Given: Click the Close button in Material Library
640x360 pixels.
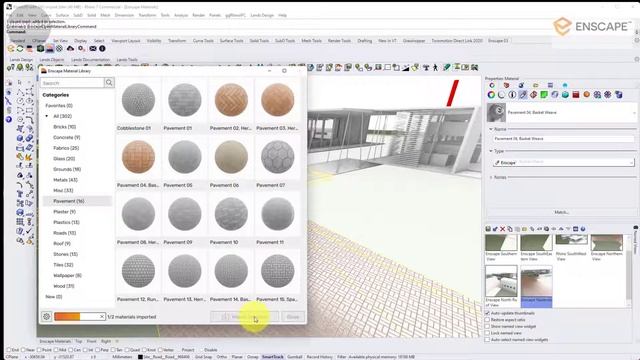Looking at the screenshot, I should tap(293, 317).
